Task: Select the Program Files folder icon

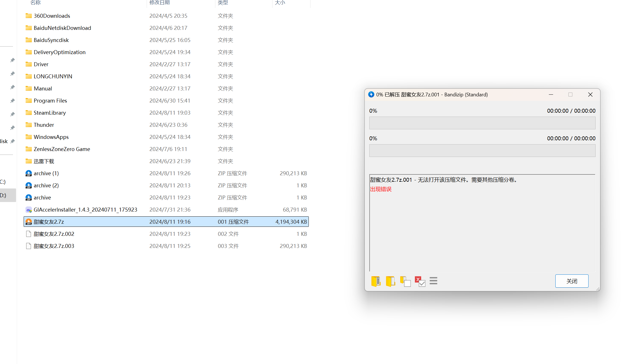Action: pyautogui.click(x=28, y=101)
